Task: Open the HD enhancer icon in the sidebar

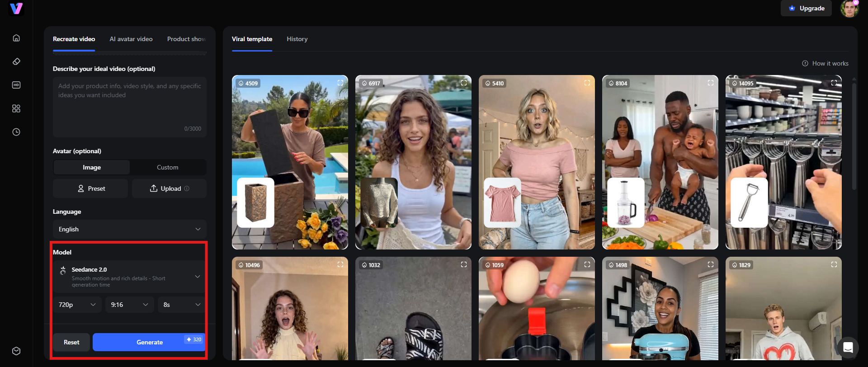Action: tap(16, 85)
